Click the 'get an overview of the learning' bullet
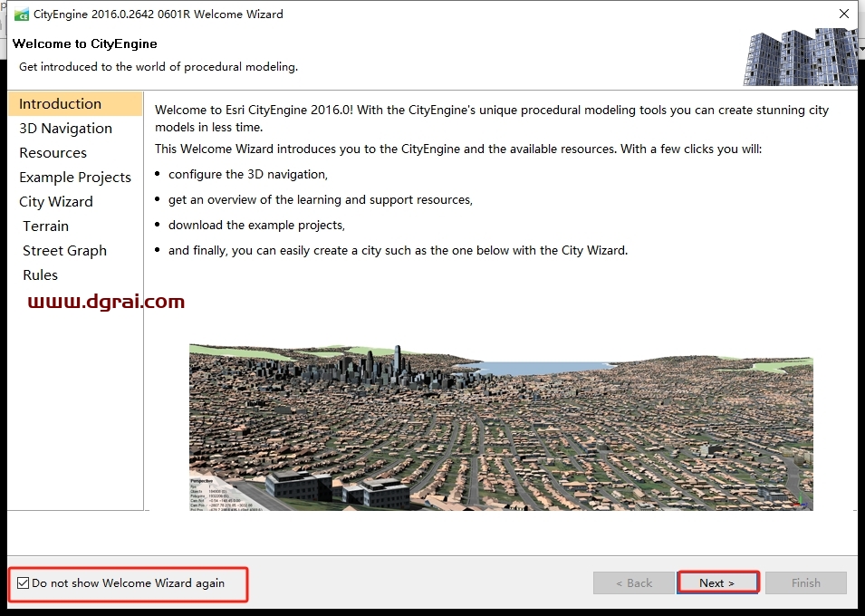 (x=321, y=200)
